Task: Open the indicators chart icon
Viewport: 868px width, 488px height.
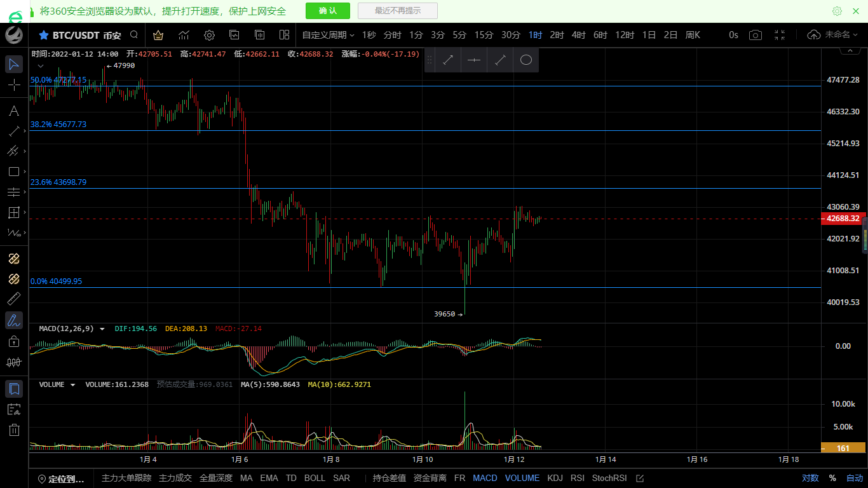Action: (x=184, y=35)
